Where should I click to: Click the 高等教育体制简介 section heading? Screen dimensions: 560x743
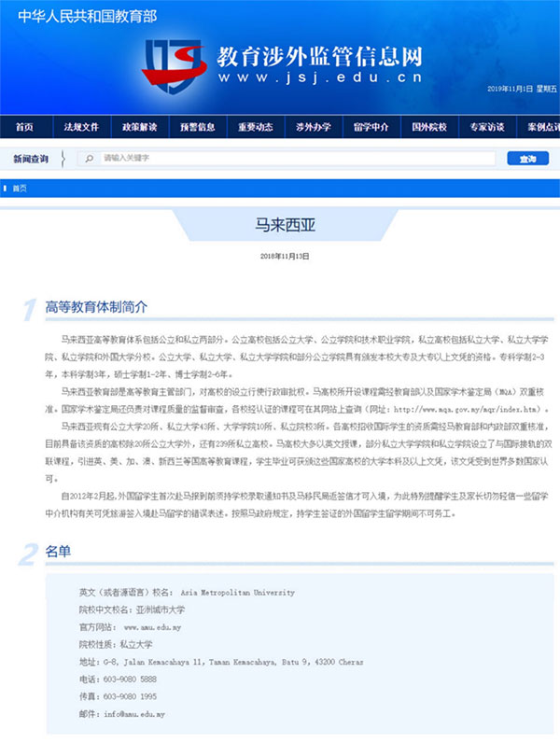(96, 307)
